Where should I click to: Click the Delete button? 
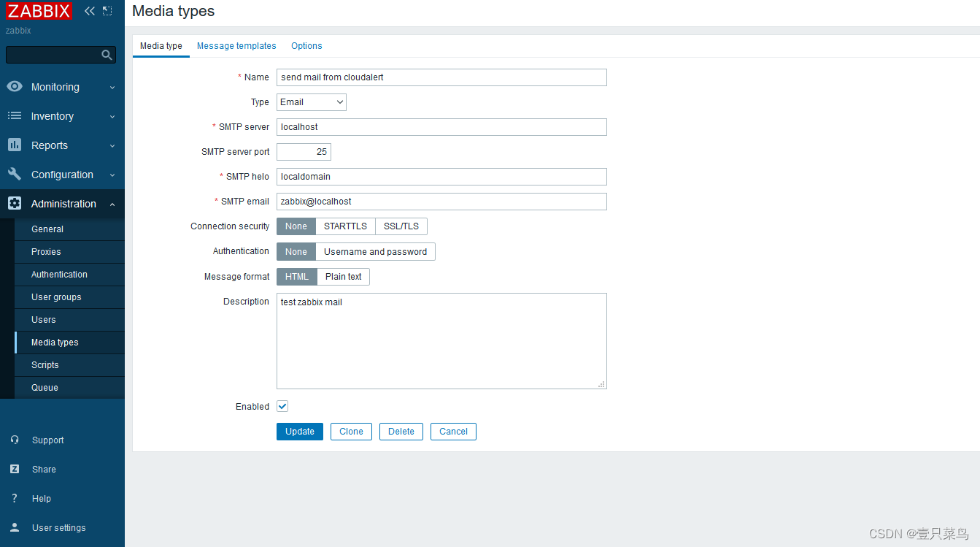click(401, 432)
